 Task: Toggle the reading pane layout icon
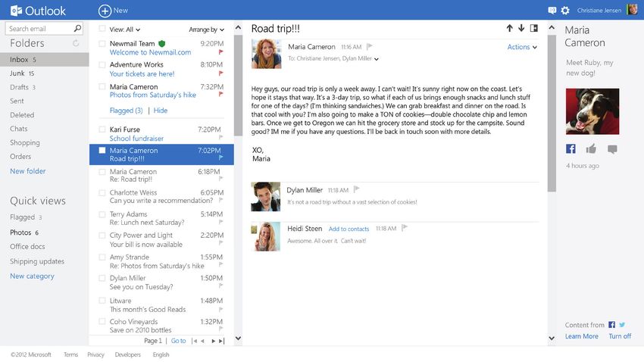pyautogui.click(x=534, y=28)
